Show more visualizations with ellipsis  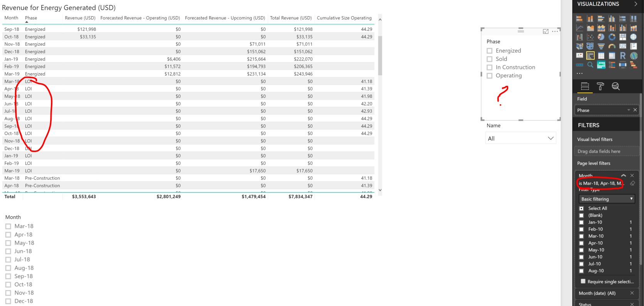coord(580,73)
